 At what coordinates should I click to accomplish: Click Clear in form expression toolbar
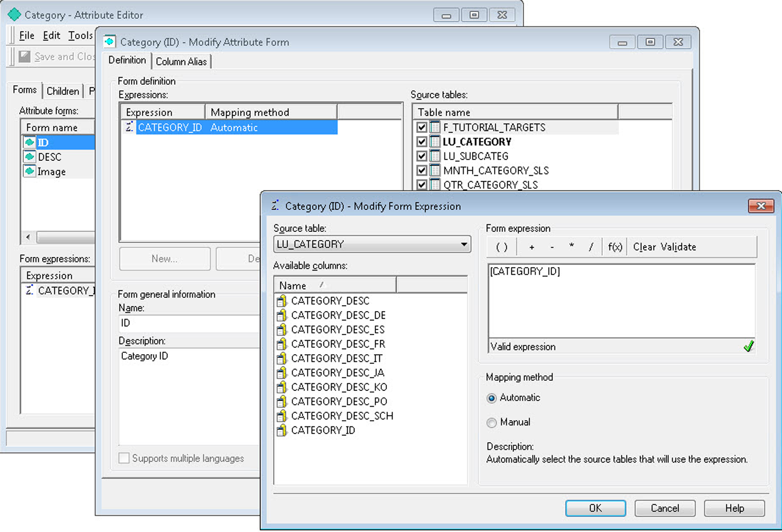coord(644,247)
